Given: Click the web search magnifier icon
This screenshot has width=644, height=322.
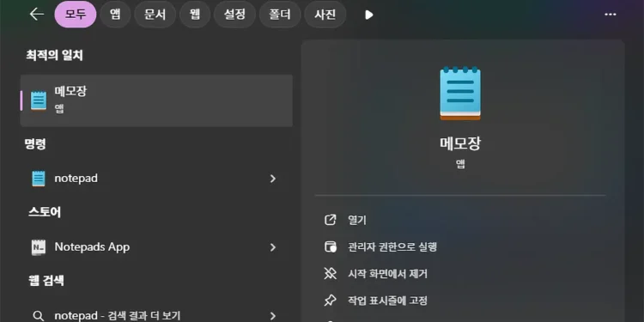Looking at the screenshot, I should [x=39, y=315].
